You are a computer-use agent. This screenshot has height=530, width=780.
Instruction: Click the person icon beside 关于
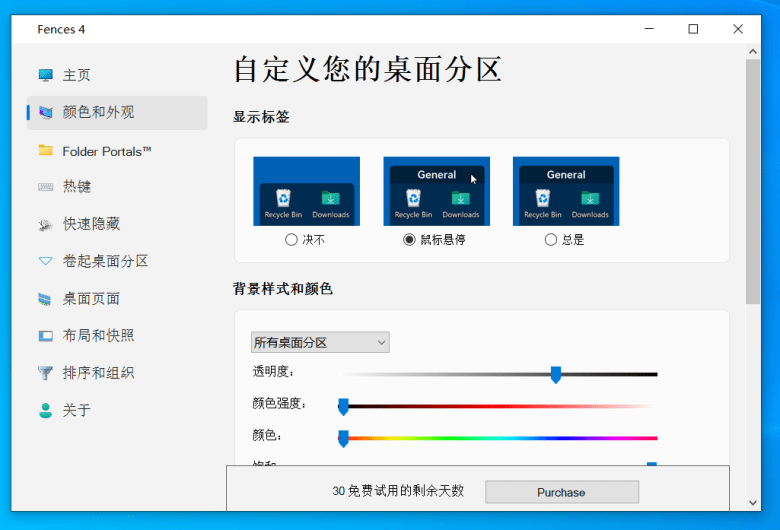pos(45,410)
